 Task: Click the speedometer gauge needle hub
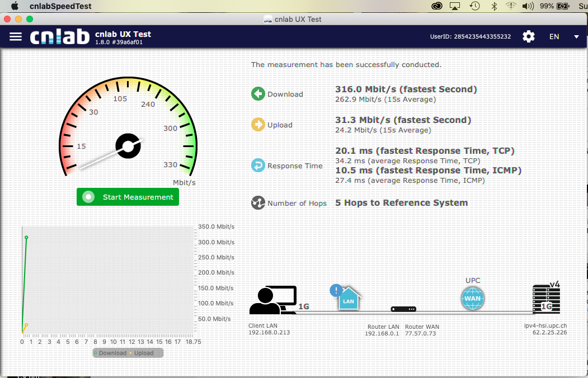128,146
